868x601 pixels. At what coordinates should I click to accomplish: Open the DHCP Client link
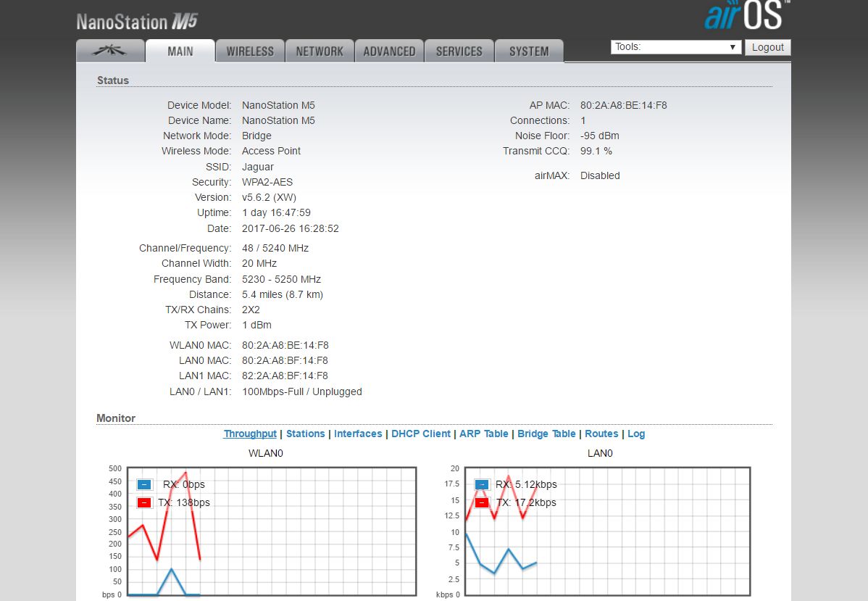(x=421, y=434)
